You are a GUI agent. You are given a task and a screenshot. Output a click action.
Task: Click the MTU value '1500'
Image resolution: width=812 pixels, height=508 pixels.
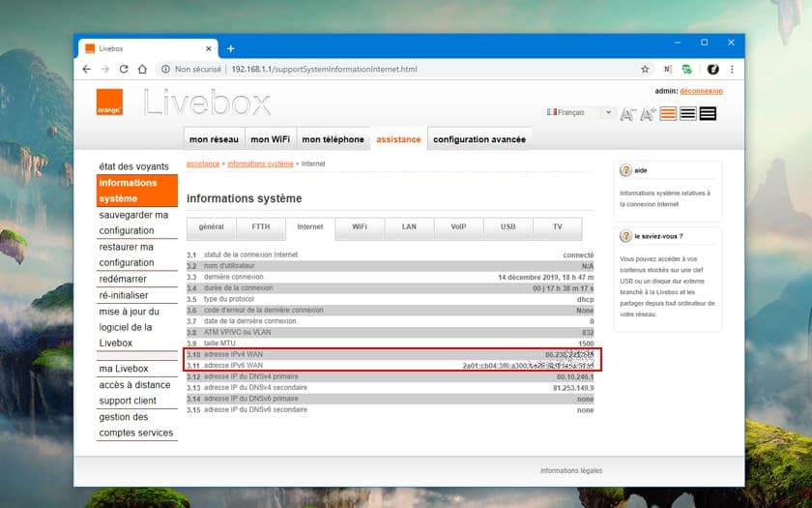[x=586, y=344]
